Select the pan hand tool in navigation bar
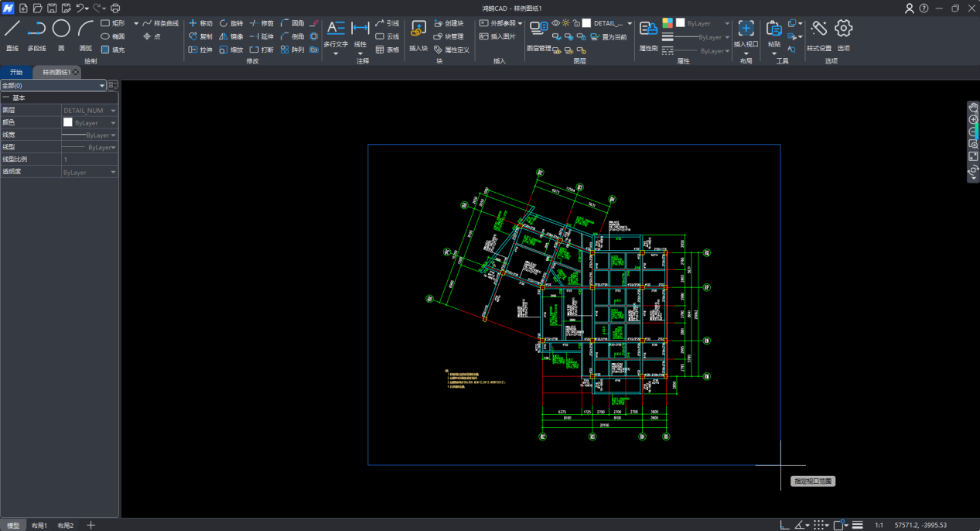The image size is (980, 531). click(973, 108)
